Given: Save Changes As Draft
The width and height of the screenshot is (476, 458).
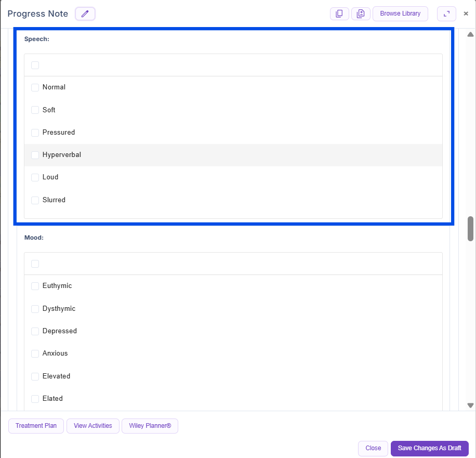Looking at the screenshot, I should click(x=429, y=448).
